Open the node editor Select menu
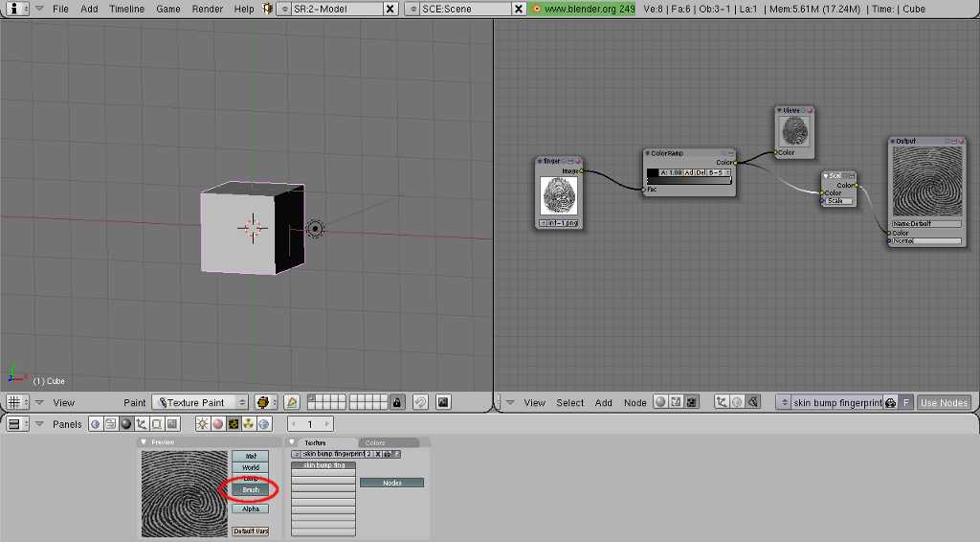The width and height of the screenshot is (980, 542). pyautogui.click(x=570, y=402)
